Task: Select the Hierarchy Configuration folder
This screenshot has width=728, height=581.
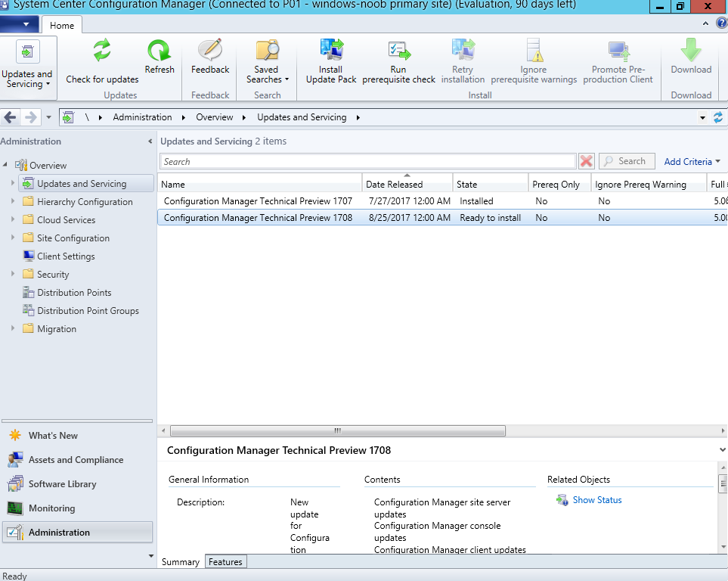Action: click(78, 202)
